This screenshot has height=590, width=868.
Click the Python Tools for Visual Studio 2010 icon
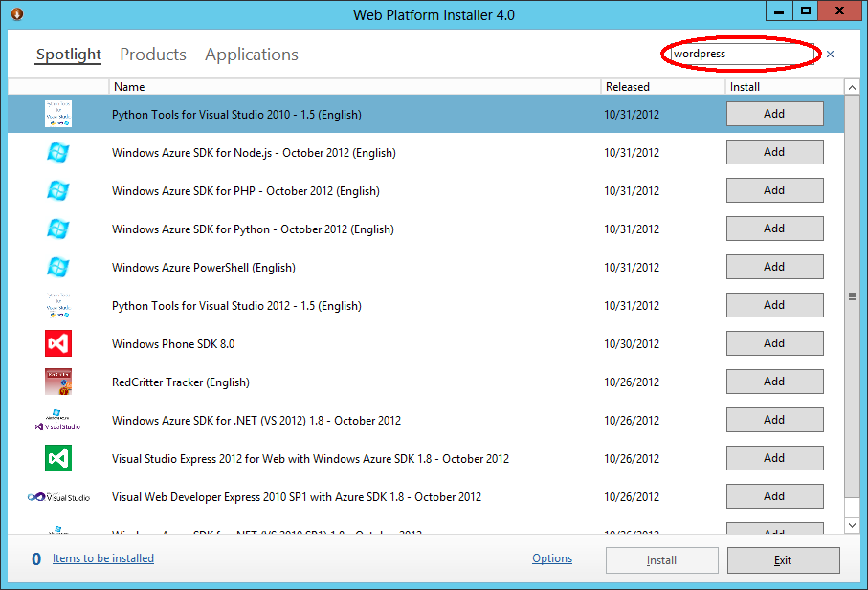58,114
